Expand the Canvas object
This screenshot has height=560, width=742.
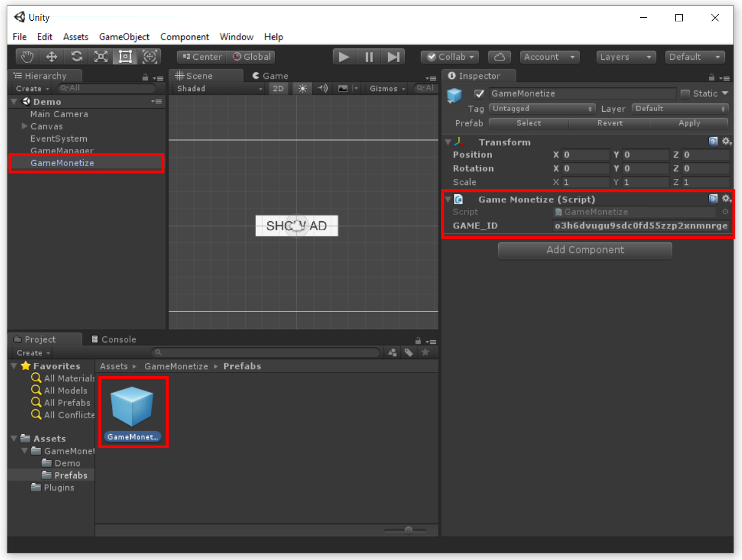24,126
